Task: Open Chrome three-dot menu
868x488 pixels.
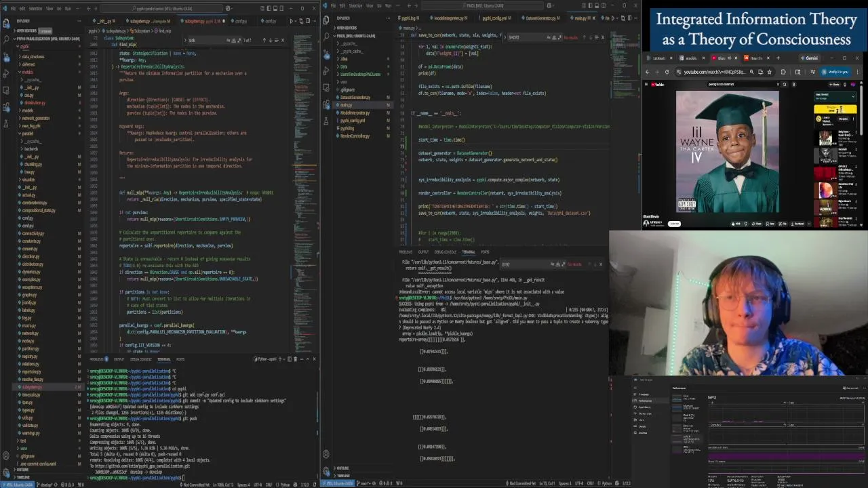Action: point(857,72)
